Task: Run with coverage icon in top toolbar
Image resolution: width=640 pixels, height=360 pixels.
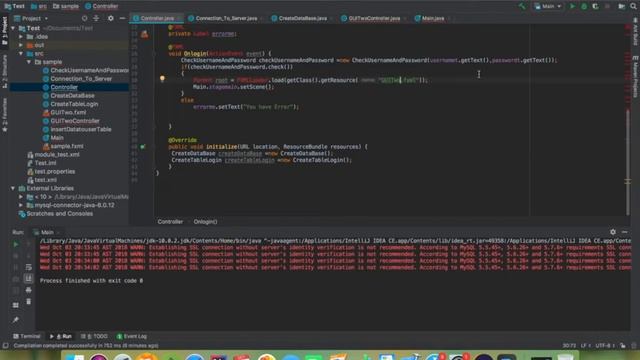Action: click(x=596, y=6)
